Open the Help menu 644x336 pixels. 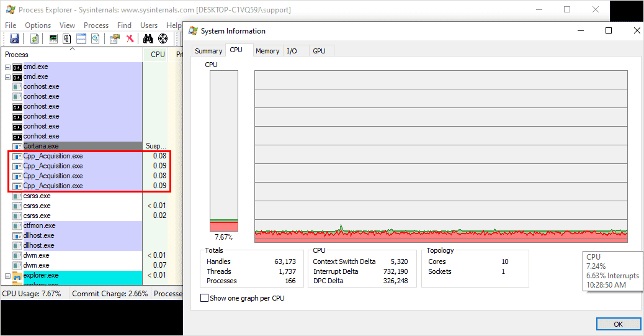coord(173,25)
